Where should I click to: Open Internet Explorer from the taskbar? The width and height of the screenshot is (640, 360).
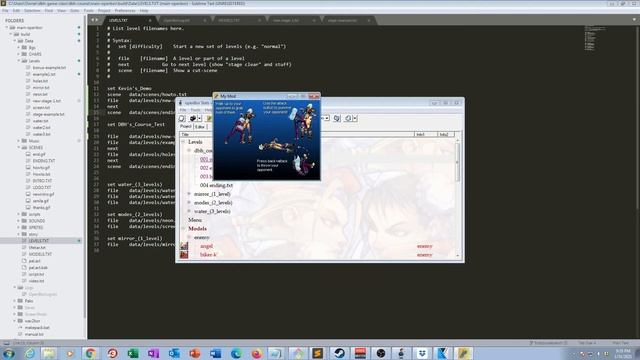coord(29,353)
